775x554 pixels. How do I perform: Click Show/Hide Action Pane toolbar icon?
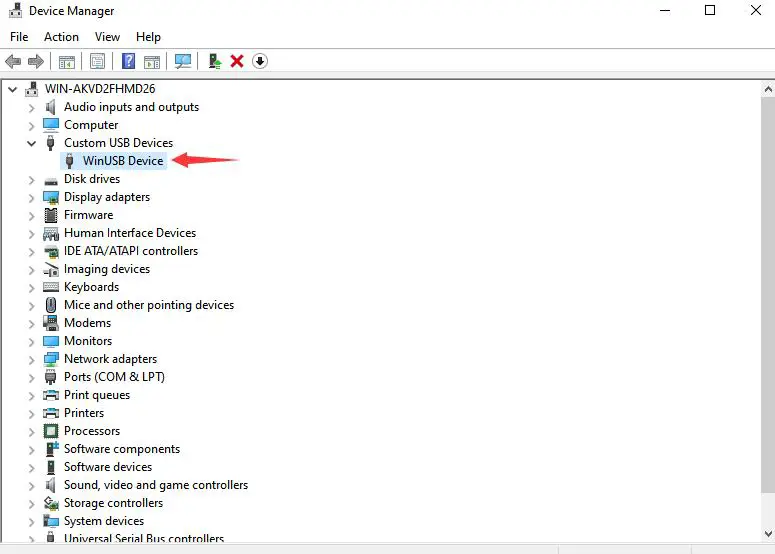[x=152, y=62]
